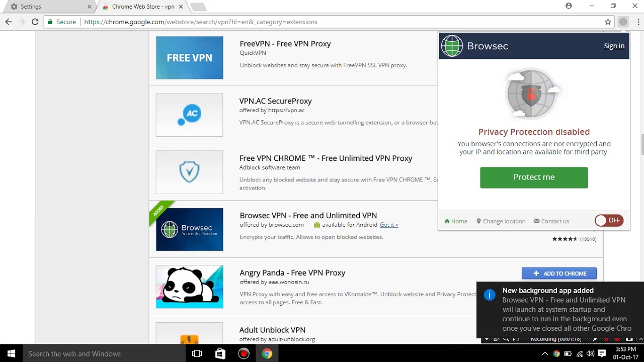Click 'offered by https://vpn.ac' text
The image size is (644, 362).
click(272, 110)
